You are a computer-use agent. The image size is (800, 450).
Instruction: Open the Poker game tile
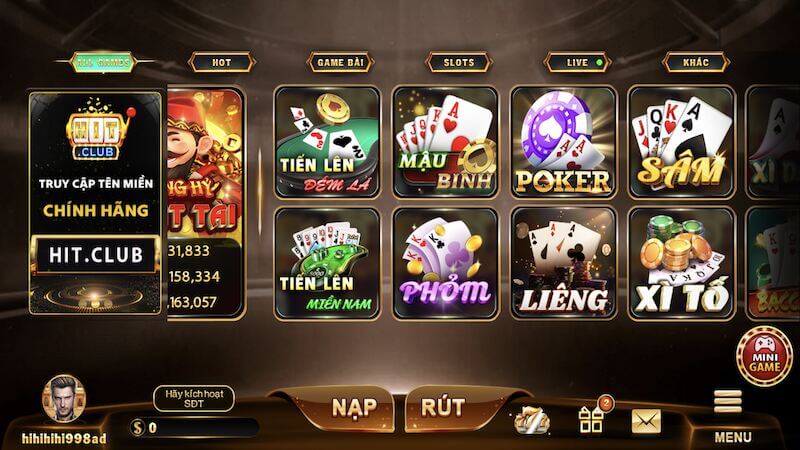click(563, 142)
